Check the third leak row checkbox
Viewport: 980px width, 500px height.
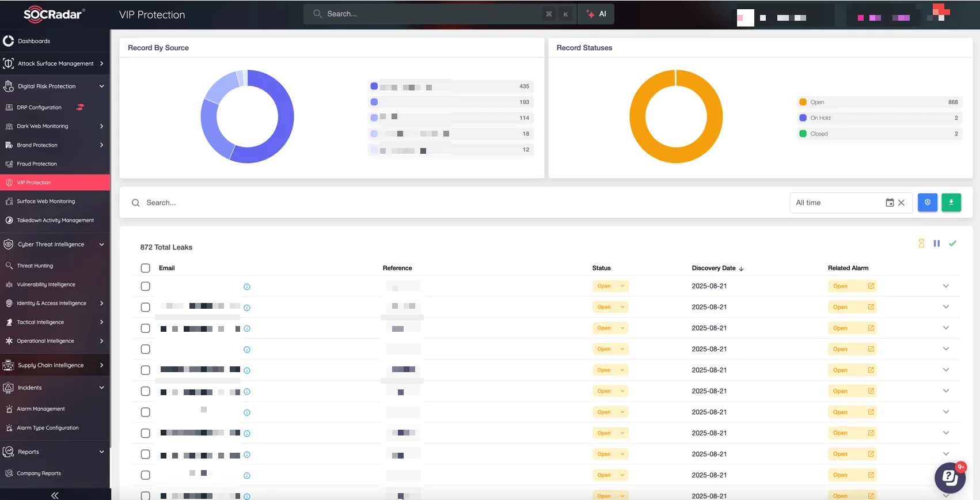(146, 328)
